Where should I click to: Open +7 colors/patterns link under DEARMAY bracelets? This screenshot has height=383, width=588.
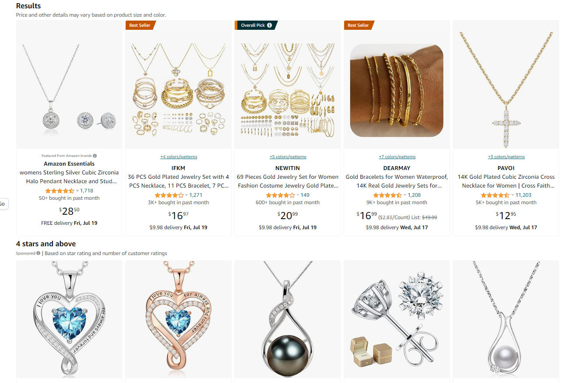pos(397,157)
